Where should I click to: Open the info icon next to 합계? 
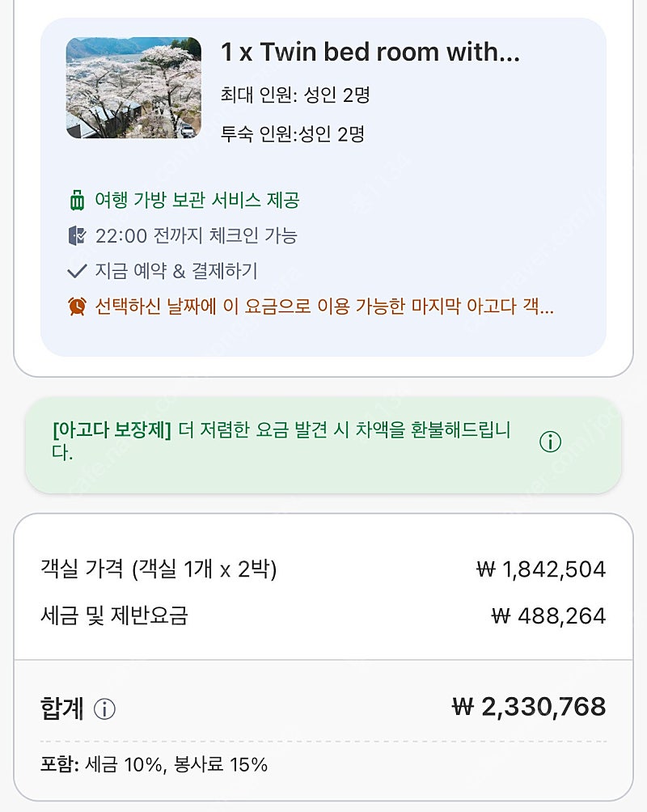coord(104,709)
